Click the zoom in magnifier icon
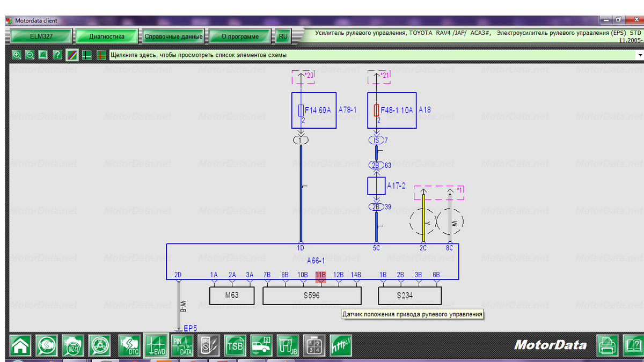Screen dimensions: 644x362 point(17,55)
